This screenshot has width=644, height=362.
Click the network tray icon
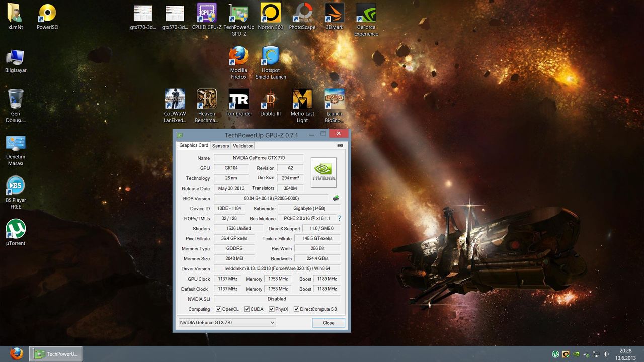point(596,354)
